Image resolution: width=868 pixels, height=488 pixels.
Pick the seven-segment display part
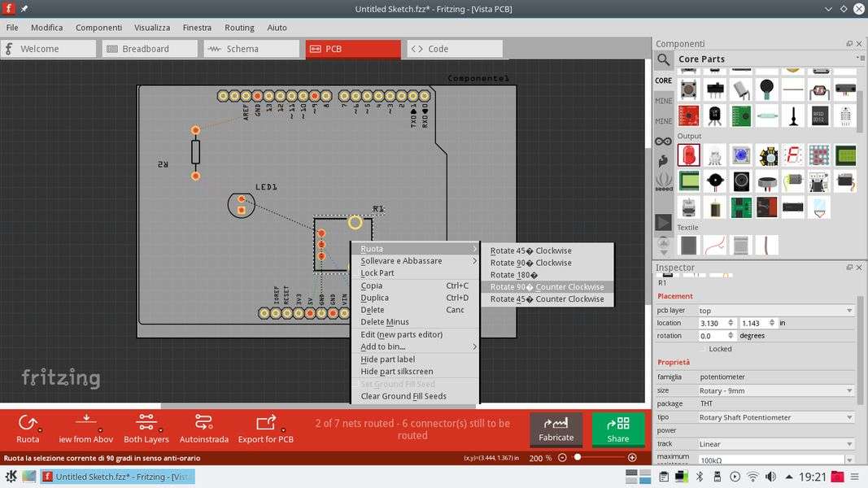[792, 155]
